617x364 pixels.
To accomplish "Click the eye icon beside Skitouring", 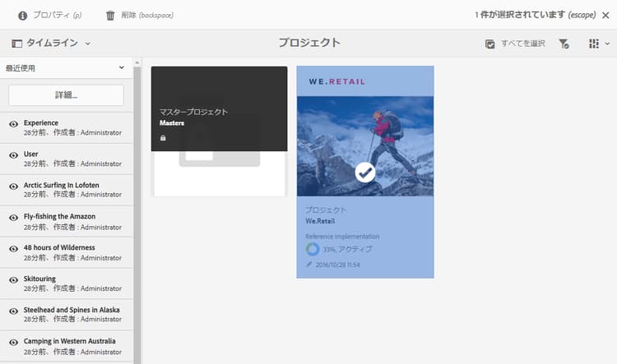I will pyautogui.click(x=13, y=280).
